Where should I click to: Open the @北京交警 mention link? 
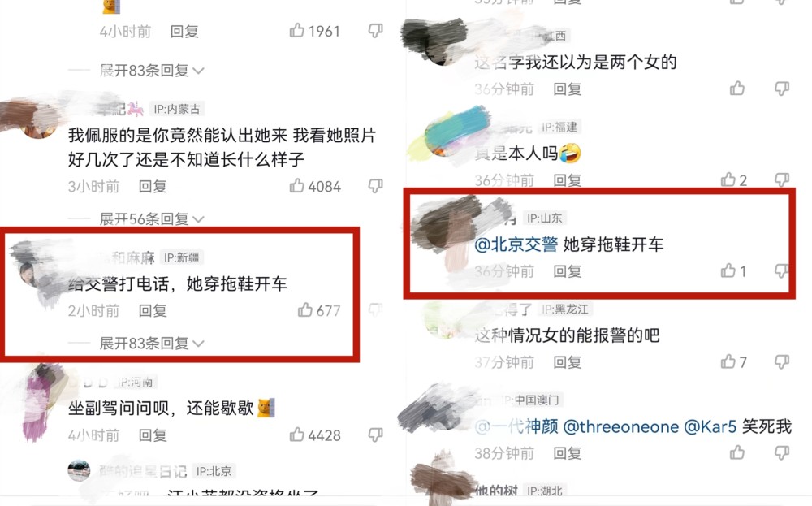click(x=516, y=244)
